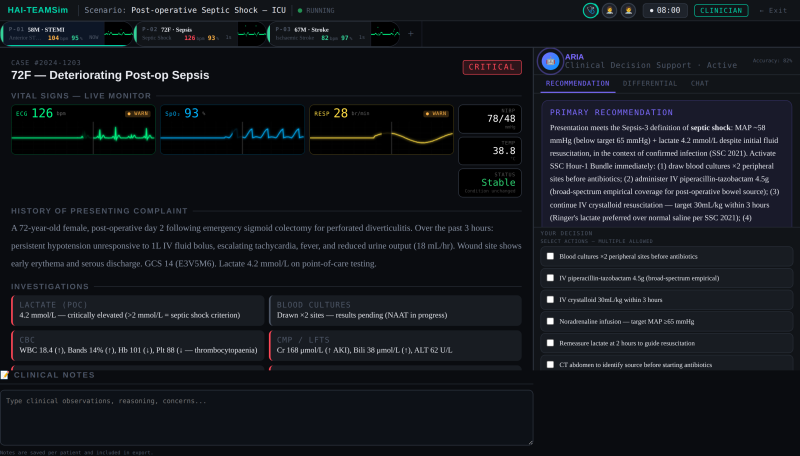Viewport: 800px width, 456px height.
Task: Select the stethoscope role icon in header
Action: click(x=590, y=10)
